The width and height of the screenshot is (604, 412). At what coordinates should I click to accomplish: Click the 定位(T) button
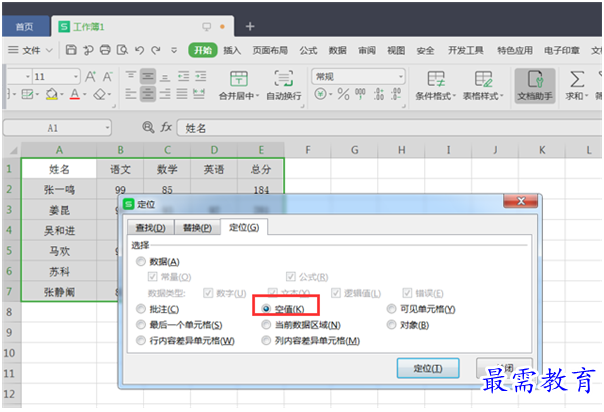(x=428, y=368)
